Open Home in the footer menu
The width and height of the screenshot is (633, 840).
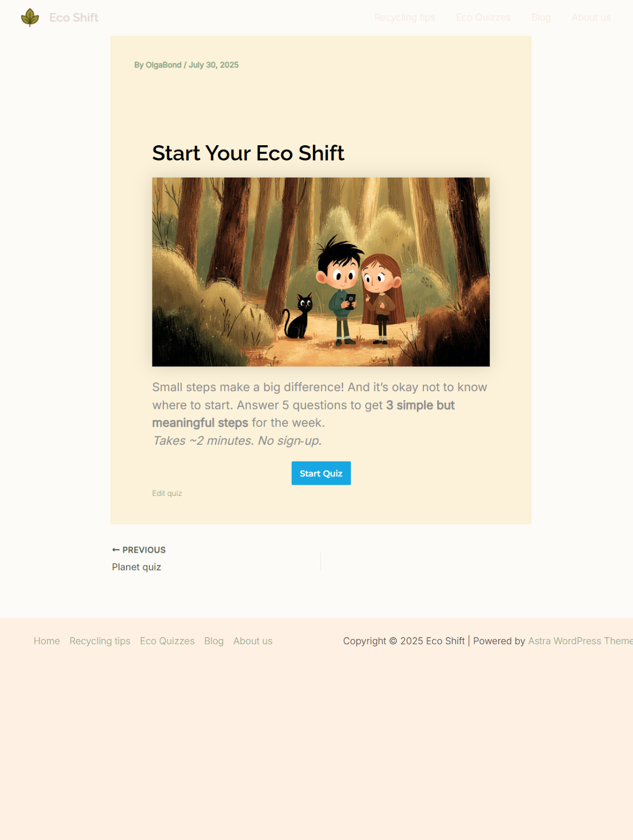pyautogui.click(x=47, y=641)
